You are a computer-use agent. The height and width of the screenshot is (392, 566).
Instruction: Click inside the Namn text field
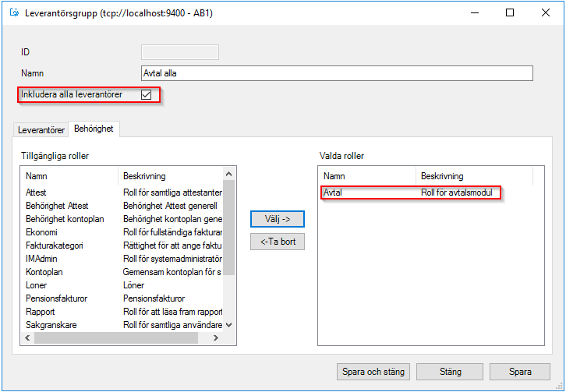[x=336, y=73]
